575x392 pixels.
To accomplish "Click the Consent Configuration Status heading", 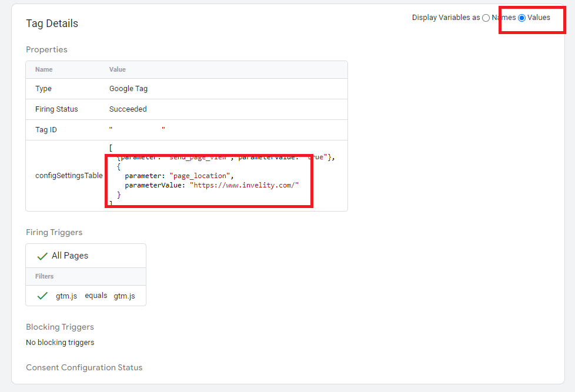I will click(84, 368).
